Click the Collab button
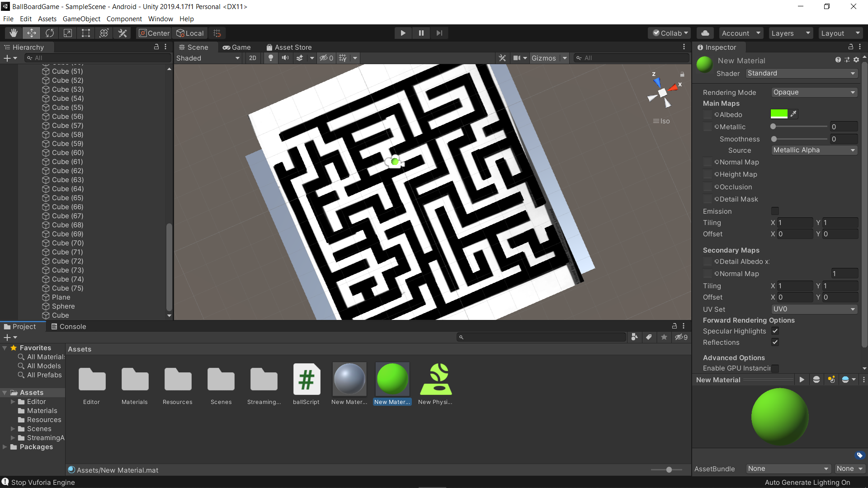 pos(670,33)
